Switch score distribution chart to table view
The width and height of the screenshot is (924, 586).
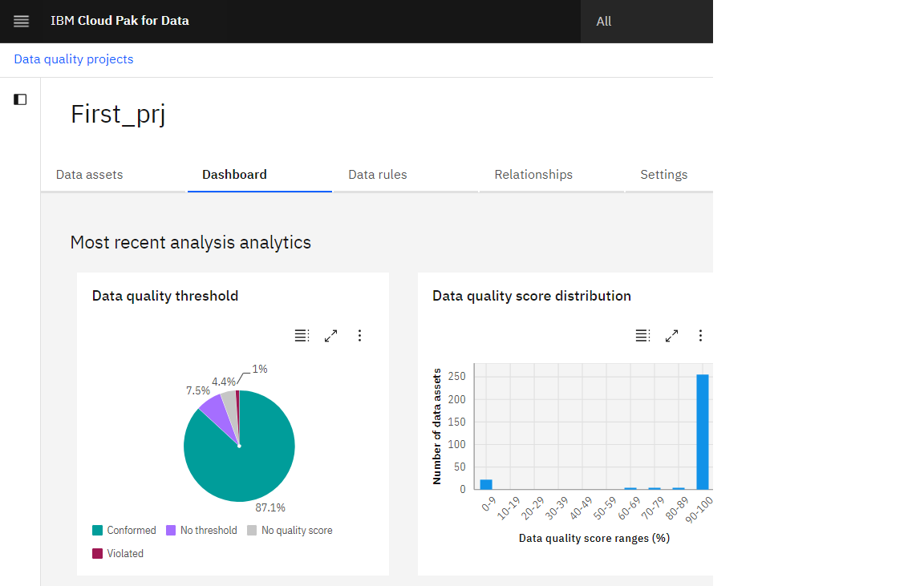642,335
